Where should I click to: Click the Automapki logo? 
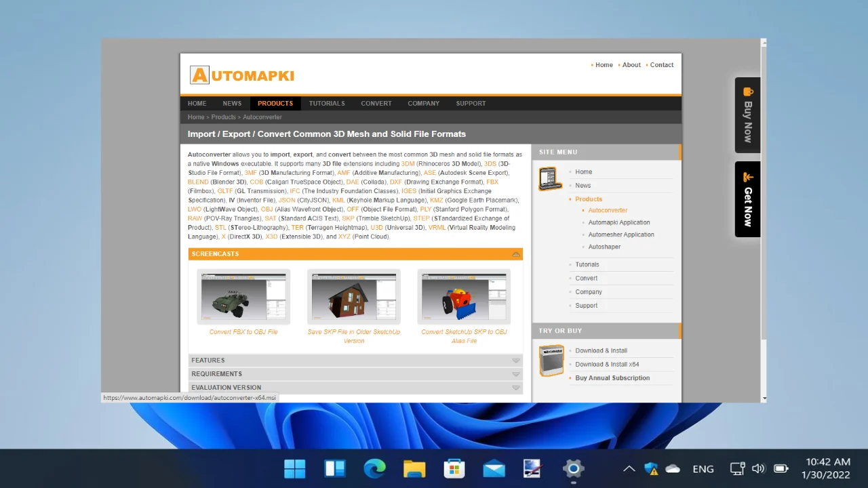(x=242, y=75)
